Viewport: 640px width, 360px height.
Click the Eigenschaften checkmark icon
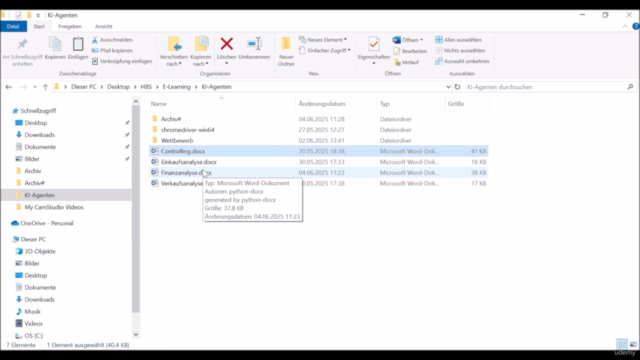(x=374, y=44)
